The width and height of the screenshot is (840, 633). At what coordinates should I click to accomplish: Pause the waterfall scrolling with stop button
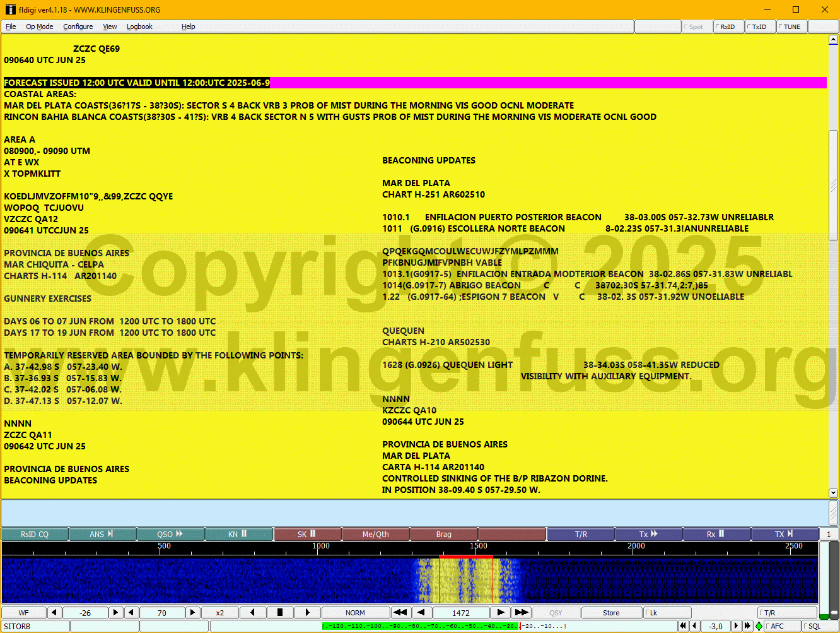pyautogui.click(x=280, y=612)
